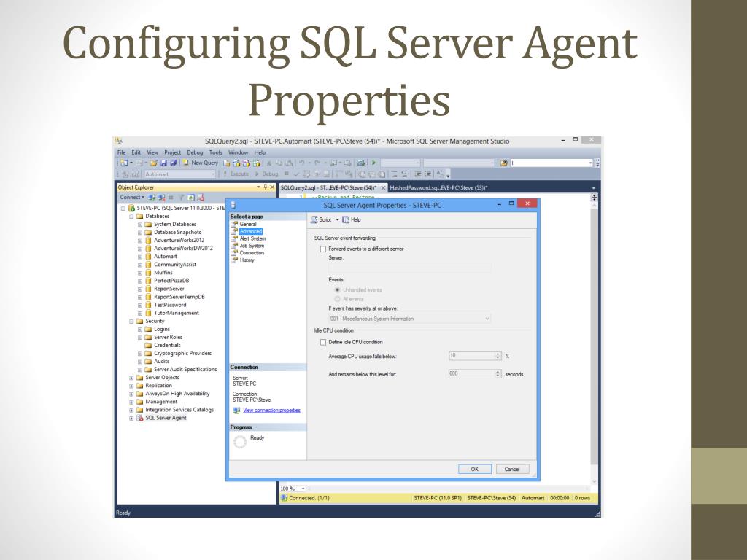
Task: Click the Job System page icon
Action: point(234,246)
